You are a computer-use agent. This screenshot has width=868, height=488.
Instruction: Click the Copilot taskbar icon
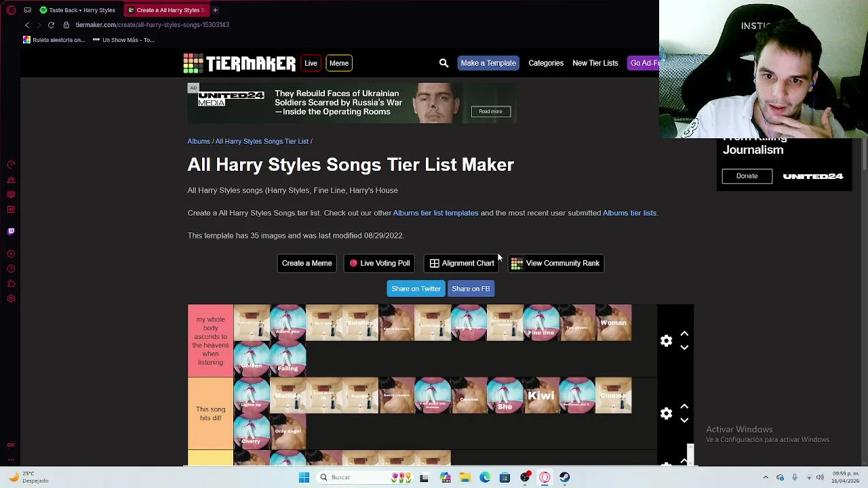pyautogui.click(x=446, y=478)
